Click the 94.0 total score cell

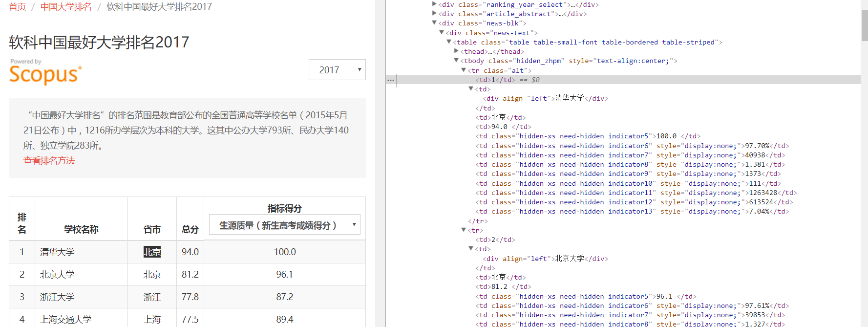coord(190,252)
